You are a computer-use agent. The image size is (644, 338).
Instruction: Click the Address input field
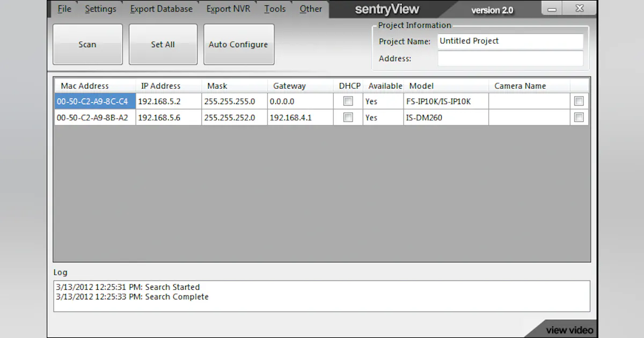click(x=510, y=58)
